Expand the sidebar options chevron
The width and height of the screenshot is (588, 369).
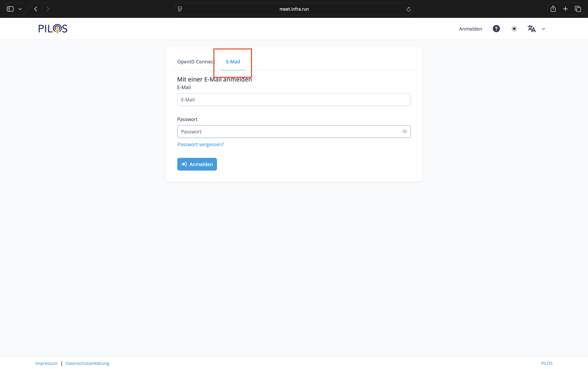[x=20, y=9]
